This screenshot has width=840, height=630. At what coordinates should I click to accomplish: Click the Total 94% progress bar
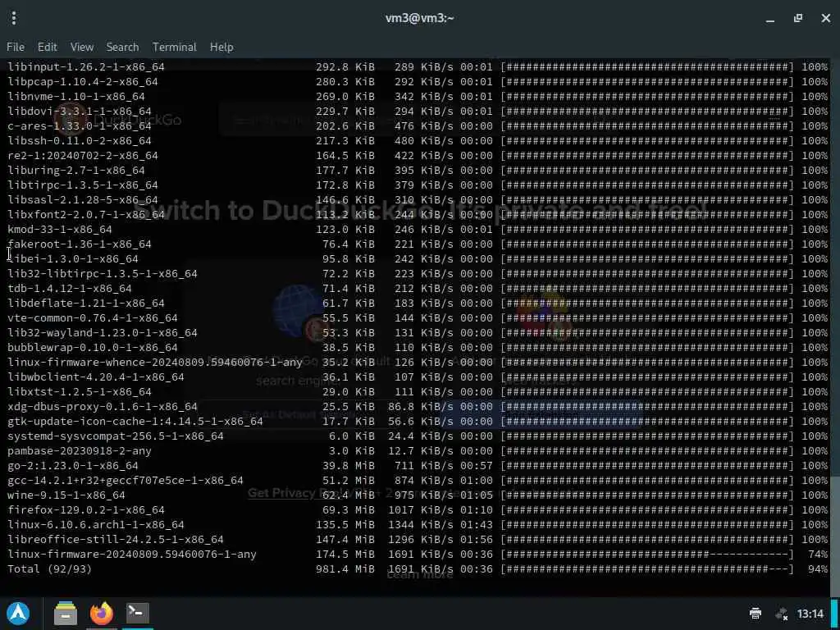click(x=647, y=569)
